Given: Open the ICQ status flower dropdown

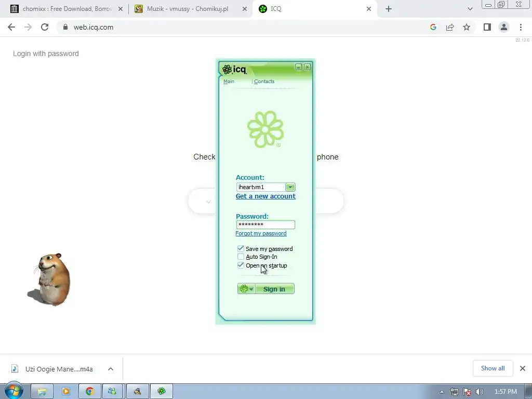Looking at the screenshot, I should coord(246,289).
